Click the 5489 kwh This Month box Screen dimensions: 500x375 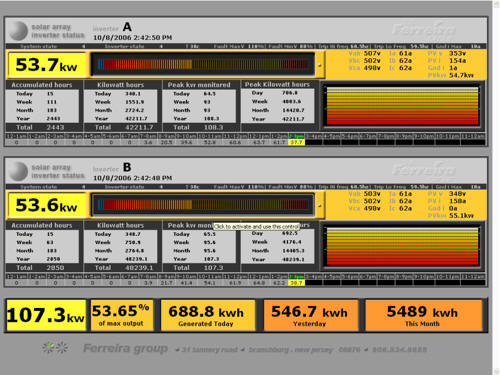coord(423,315)
